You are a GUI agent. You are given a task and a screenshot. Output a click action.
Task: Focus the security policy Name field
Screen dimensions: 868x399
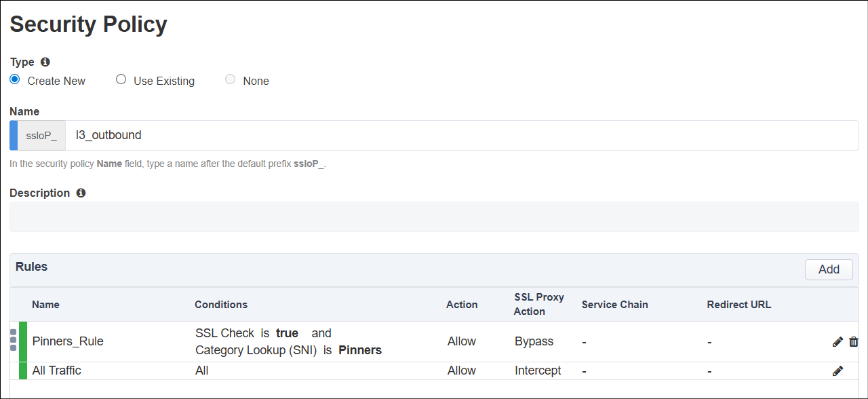pos(462,135)
